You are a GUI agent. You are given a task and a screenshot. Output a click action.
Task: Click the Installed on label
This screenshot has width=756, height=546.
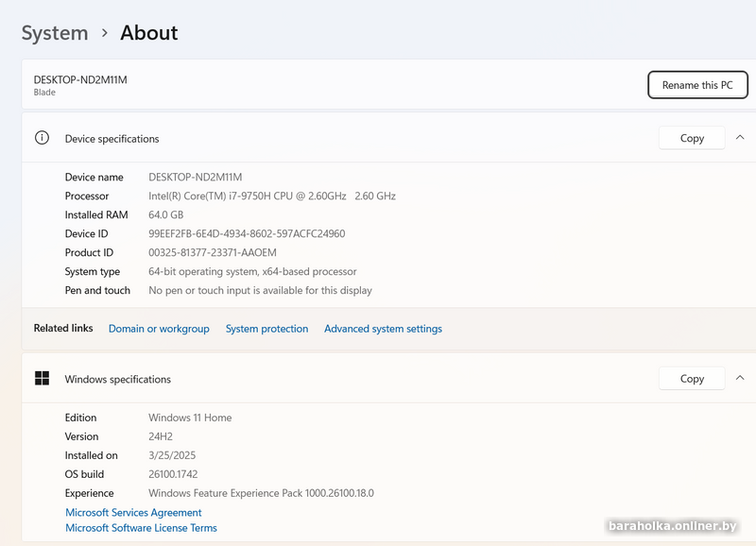coord(91,455)
